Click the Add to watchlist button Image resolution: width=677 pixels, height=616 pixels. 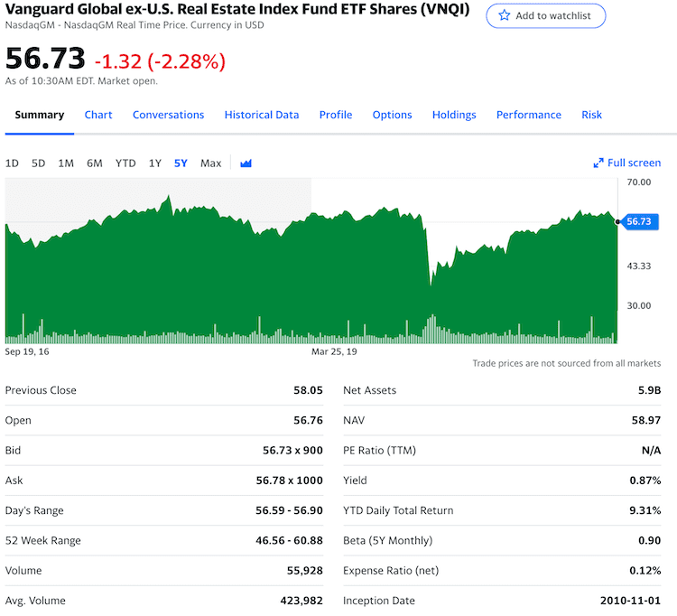click(546, 16)
